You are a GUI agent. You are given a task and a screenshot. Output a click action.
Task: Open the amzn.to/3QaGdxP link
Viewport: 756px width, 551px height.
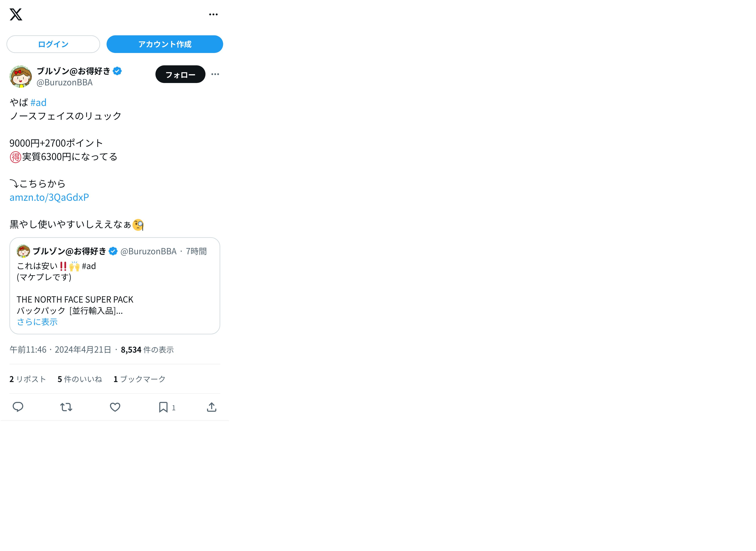tap(49, 197)
